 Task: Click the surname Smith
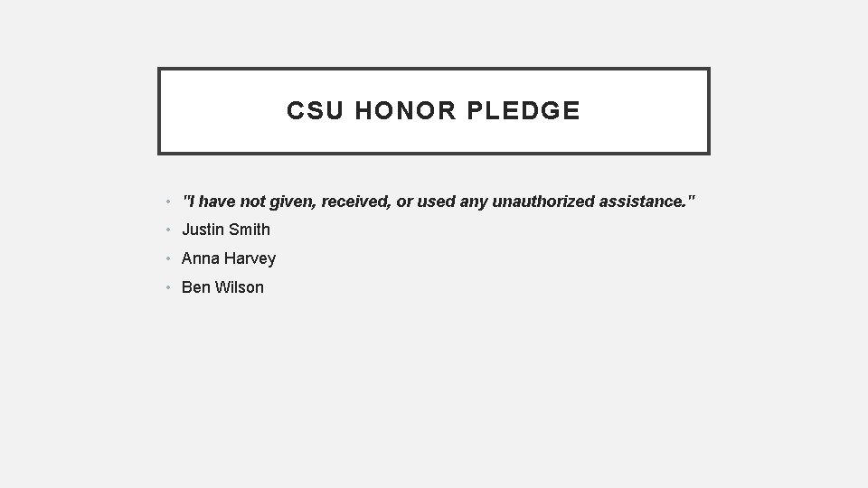(x=250, y=230)
